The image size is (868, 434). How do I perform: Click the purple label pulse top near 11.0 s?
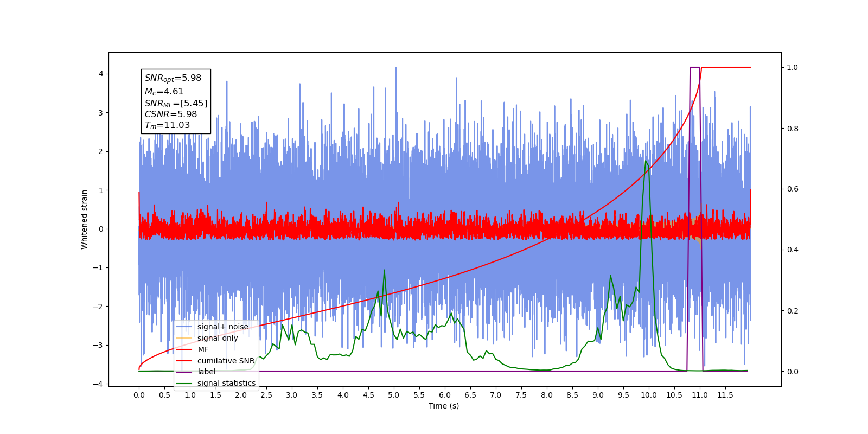point(694,67)
